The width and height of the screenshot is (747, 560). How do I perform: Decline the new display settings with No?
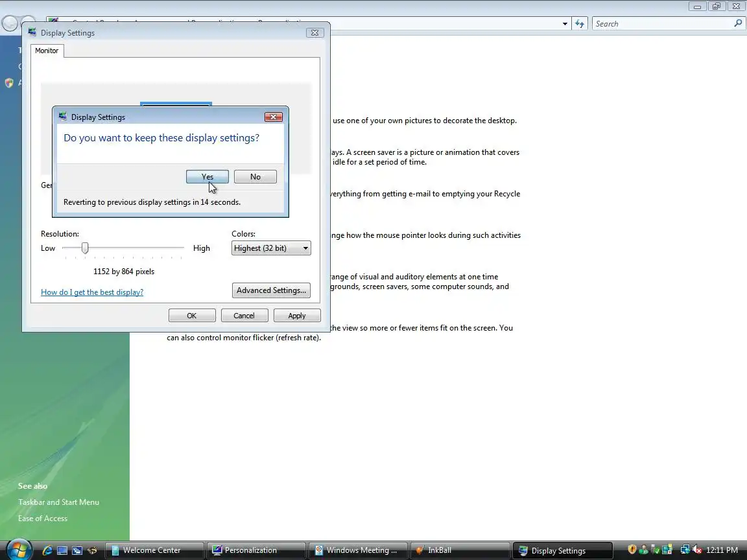pos(255,177)
